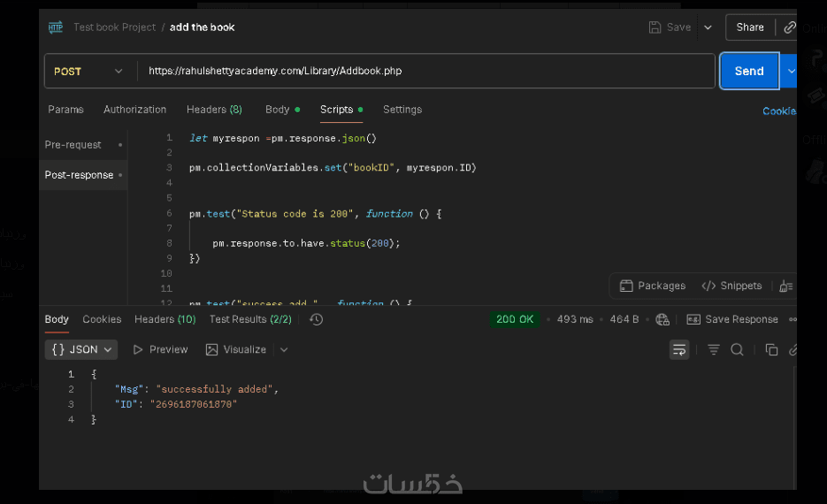The height and width of the screenshot is (504, 827).
Task: Open the Packages panel
Action: point(653,286)
